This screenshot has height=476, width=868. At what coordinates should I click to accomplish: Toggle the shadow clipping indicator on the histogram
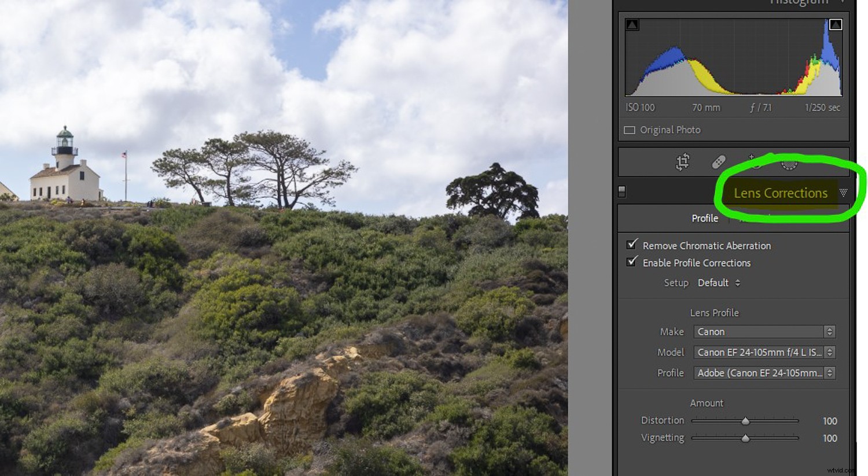coord(632,24)
